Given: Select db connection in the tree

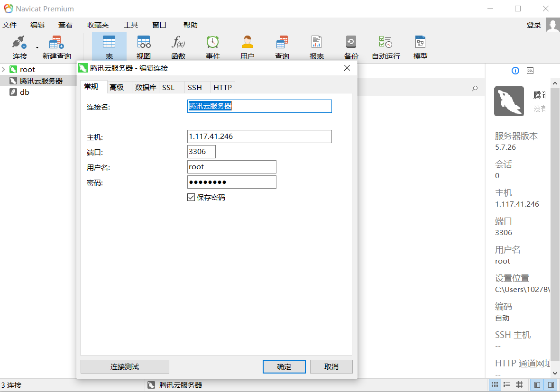Looking at the screenshot, I should 24,92.
